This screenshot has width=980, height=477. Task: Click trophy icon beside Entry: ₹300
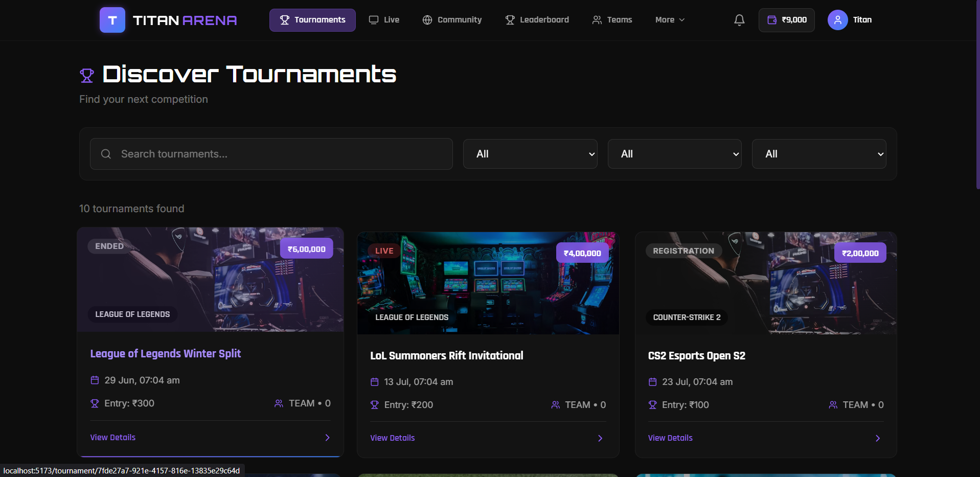coord(95,403)
